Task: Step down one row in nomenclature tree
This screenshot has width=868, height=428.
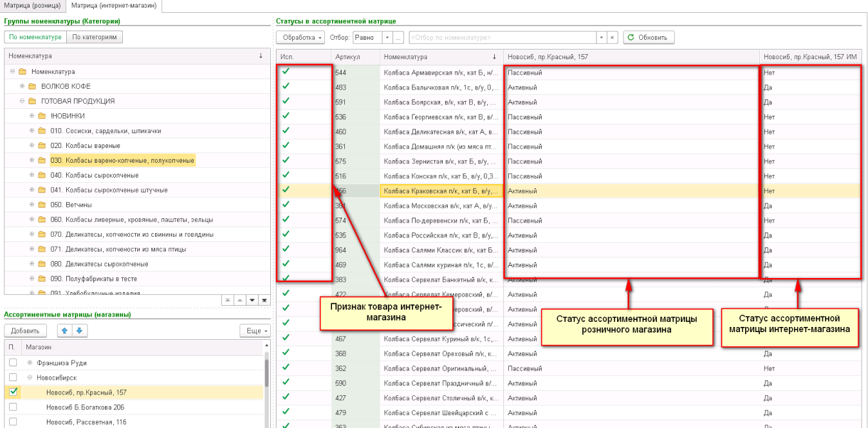Action: click(252, 301)
